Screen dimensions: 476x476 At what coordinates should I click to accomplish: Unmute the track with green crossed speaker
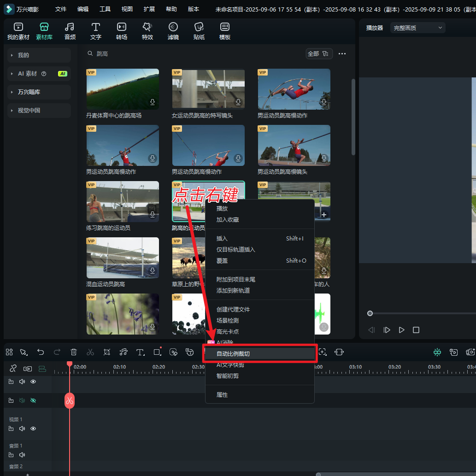(22, 400)
